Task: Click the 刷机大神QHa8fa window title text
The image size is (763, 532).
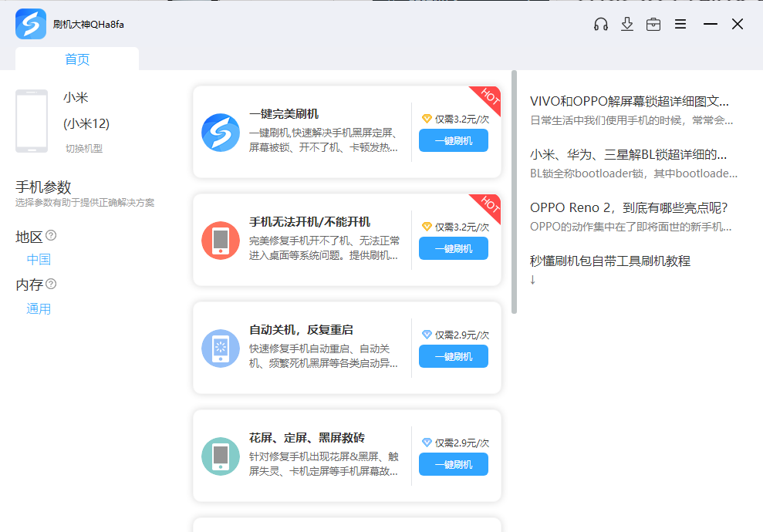Action: [x=88, y=25]
